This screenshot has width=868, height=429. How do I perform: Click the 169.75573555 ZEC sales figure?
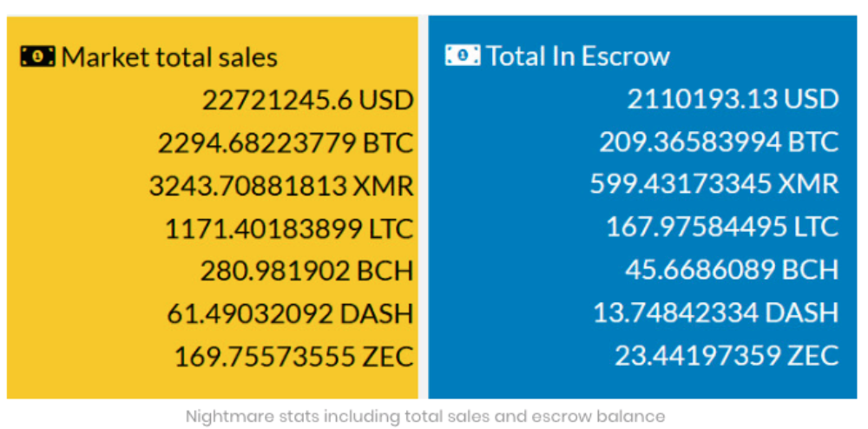[294, 356]
